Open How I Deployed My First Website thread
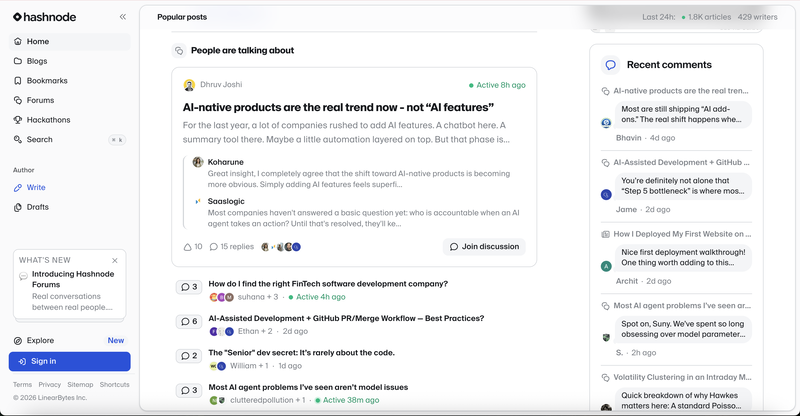This screenshot has height=416, width=800. coord(682,234)
